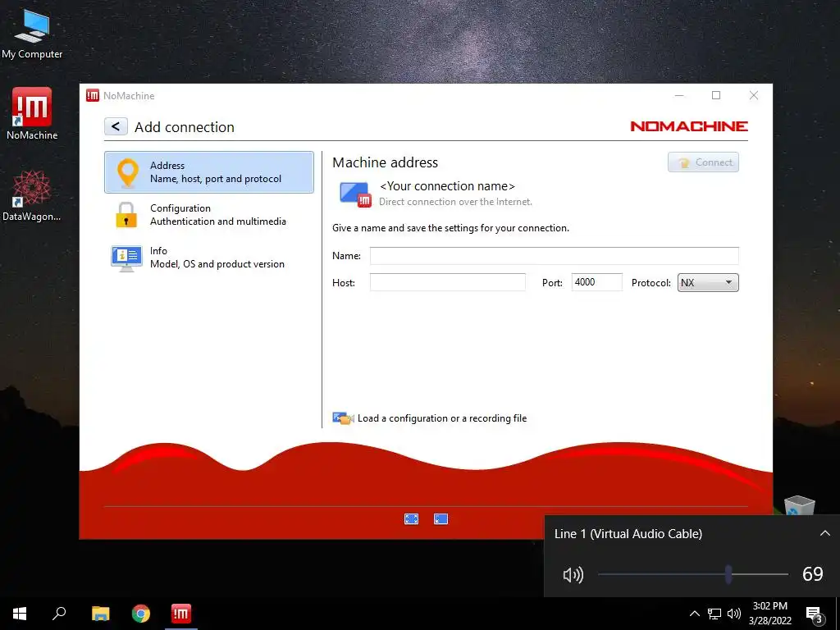
Task: Maximize the NoMachine window
Action: (716, 95)
